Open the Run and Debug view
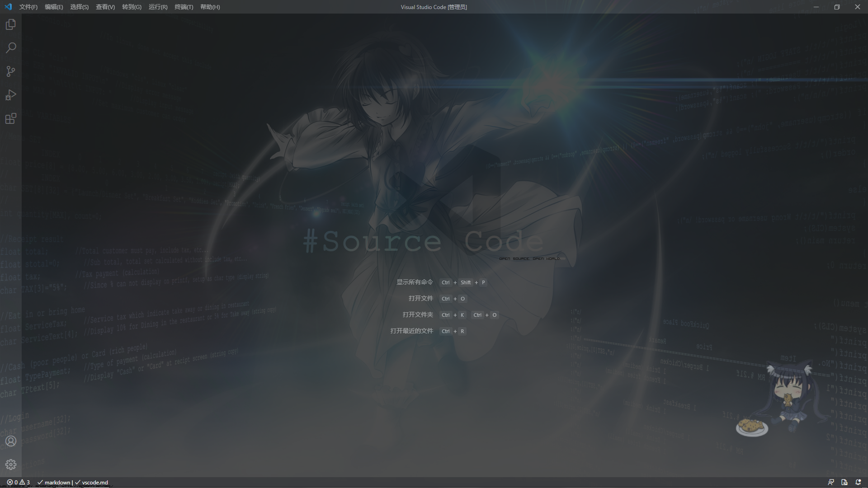 pos(11,95)
